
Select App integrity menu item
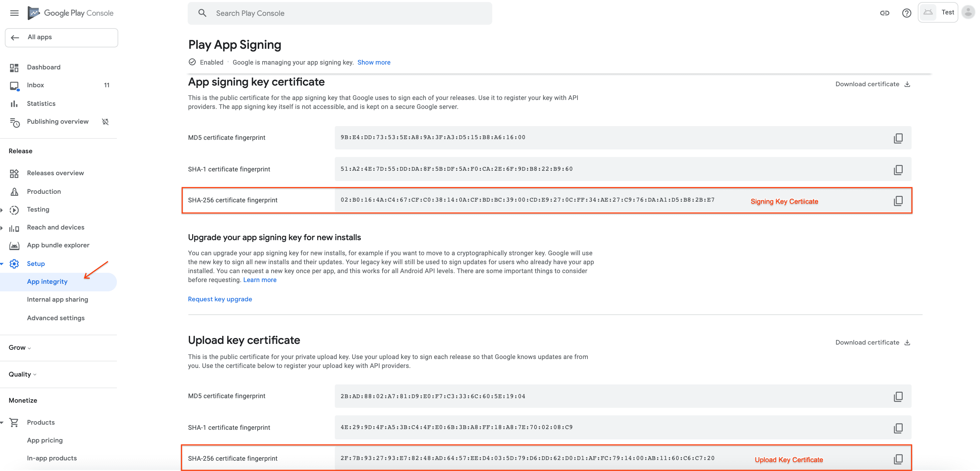tap(47, 281)
